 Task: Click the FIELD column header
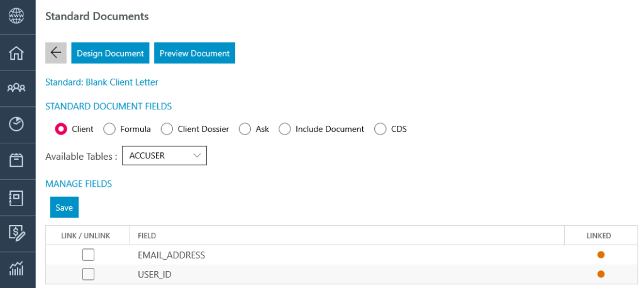pos(147,235)
